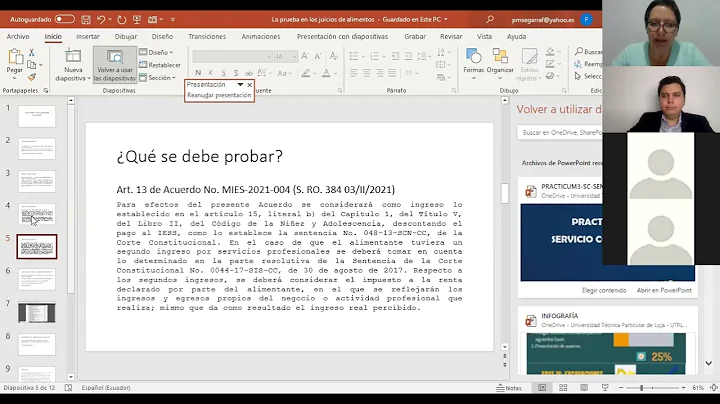Click the blue P account avatar
The height and width of the screenshot is (404, 720).
click(586, 19)
